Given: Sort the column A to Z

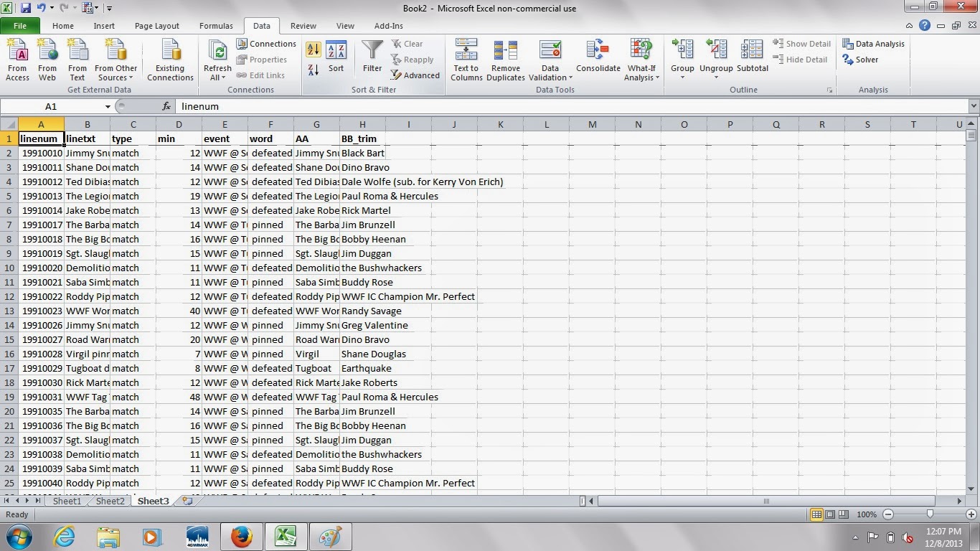Looking at the screenshot, I should coord(314,50).
